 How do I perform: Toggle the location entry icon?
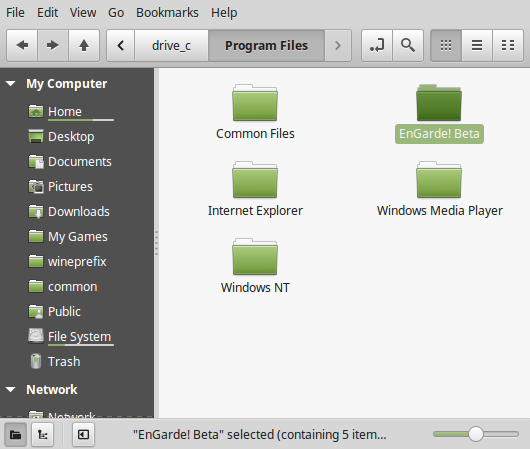(x=377, y=45)
